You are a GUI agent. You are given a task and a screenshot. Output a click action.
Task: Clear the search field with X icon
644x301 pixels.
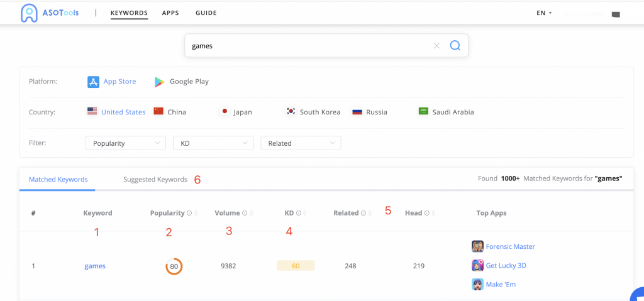437,46
